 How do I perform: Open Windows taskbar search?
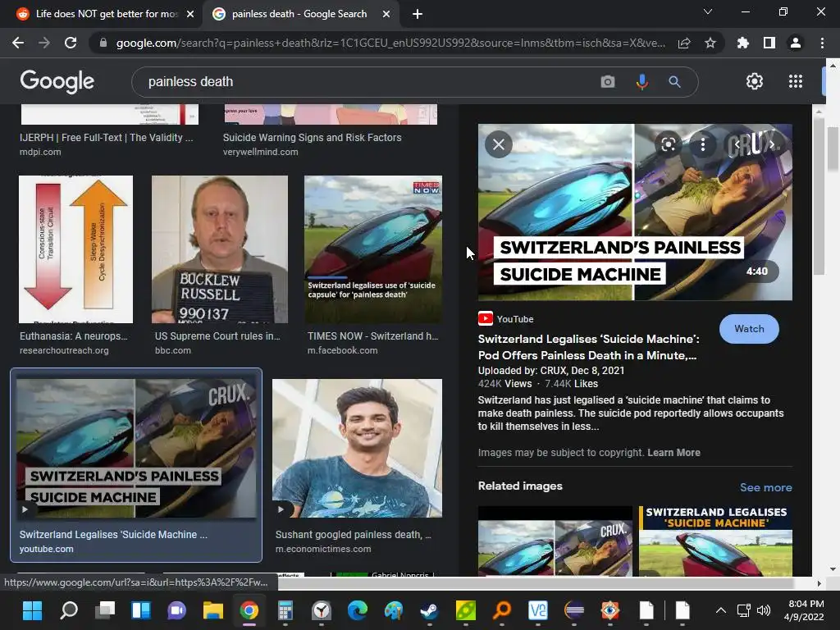coord(69,610)
